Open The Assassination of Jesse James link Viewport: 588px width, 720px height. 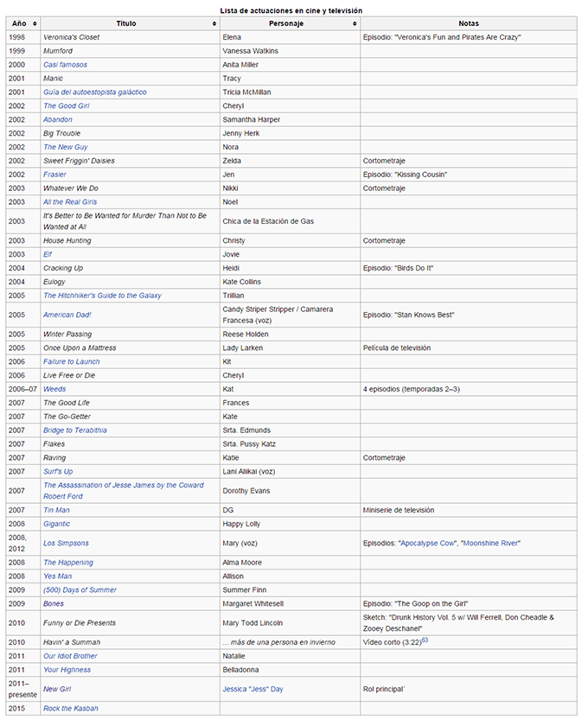(x=124, y=491)
